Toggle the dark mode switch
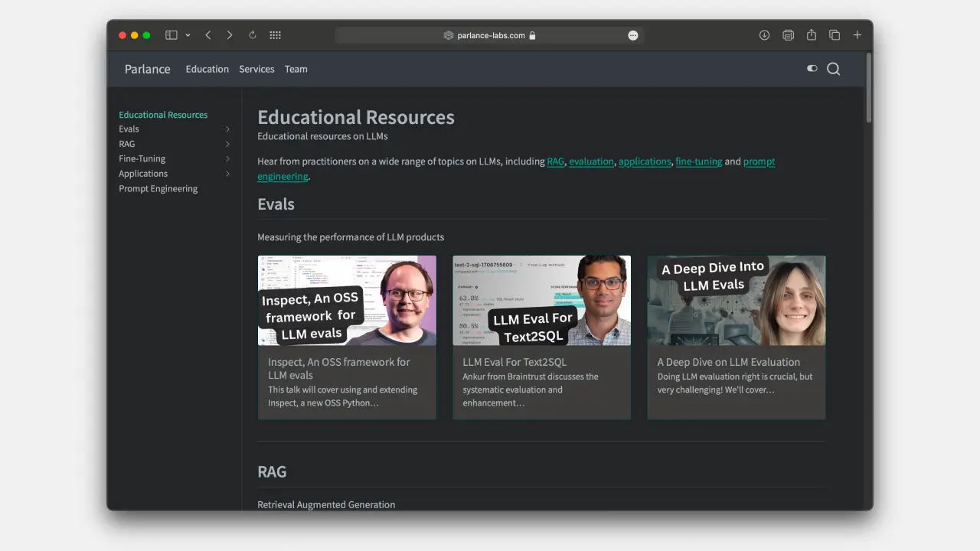Image resolution: width=980 pixels, height=551 pixels. [x=812, y=68]
